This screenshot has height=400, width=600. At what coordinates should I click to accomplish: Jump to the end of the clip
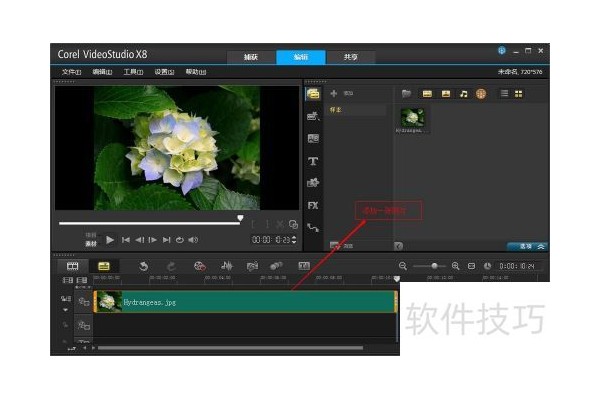point(166,240)
